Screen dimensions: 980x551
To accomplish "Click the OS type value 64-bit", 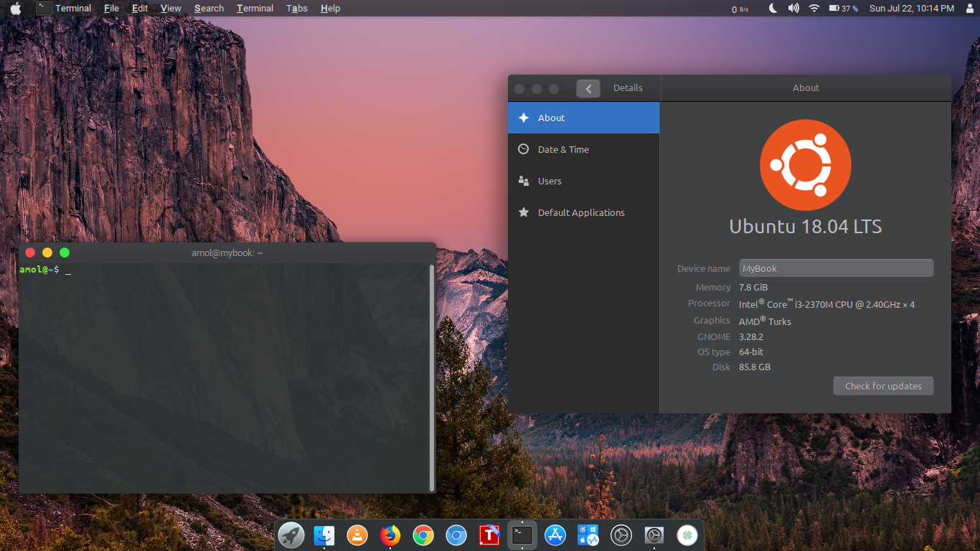I will (x=751, y=352).
